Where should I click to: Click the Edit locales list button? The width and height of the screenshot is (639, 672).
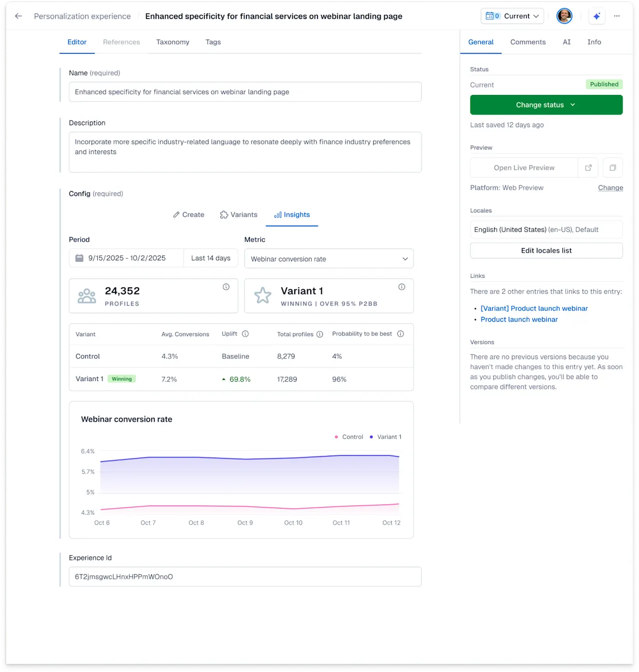(x=546, y=251)
